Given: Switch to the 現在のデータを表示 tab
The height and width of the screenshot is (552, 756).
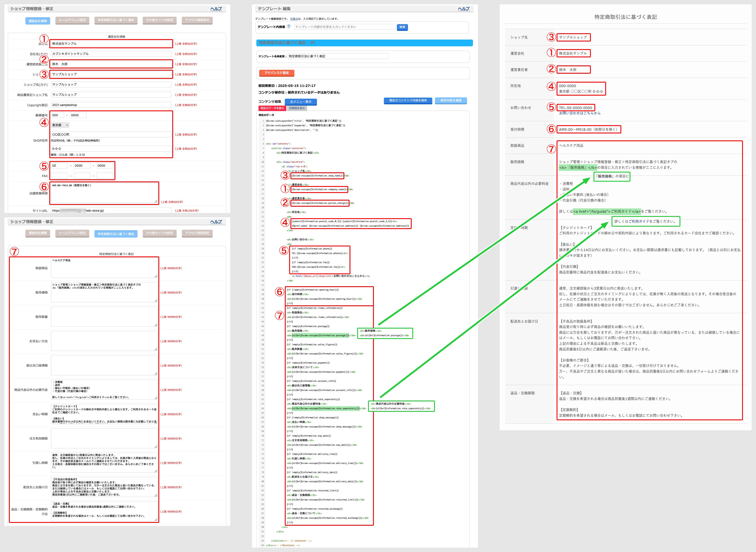Looking at the screenshot, I should pos(272,108).
